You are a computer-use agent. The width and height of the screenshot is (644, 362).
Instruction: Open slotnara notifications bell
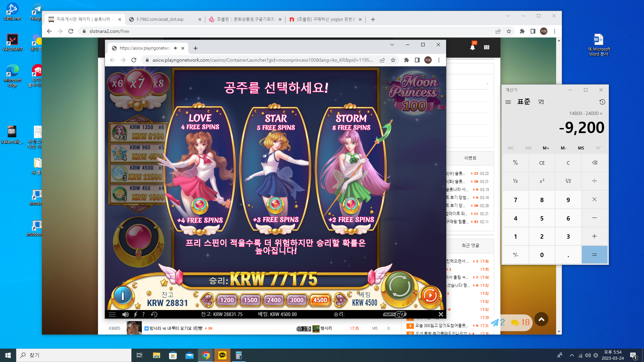click(x=472, y=47)
